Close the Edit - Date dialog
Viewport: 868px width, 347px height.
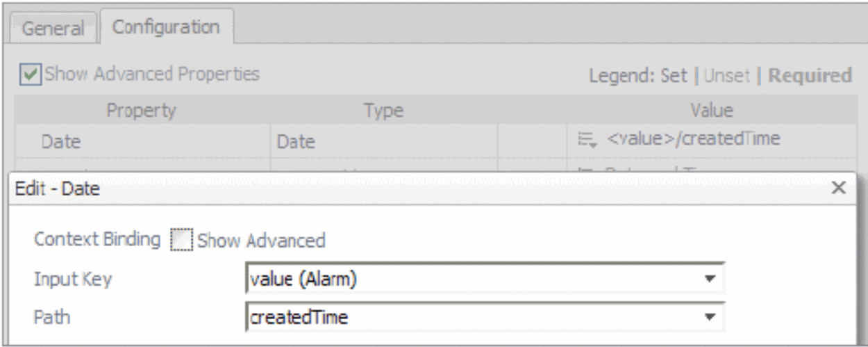point(838,188)
